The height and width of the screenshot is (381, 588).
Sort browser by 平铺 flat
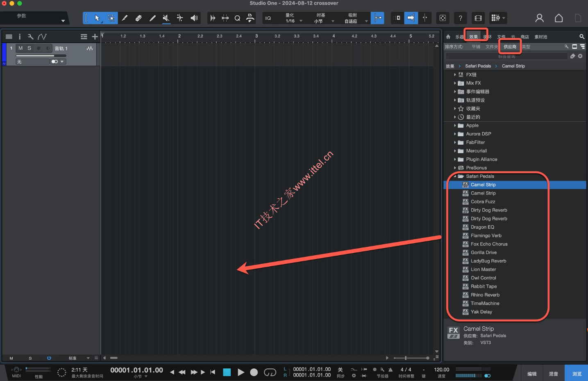click(476, 47)
